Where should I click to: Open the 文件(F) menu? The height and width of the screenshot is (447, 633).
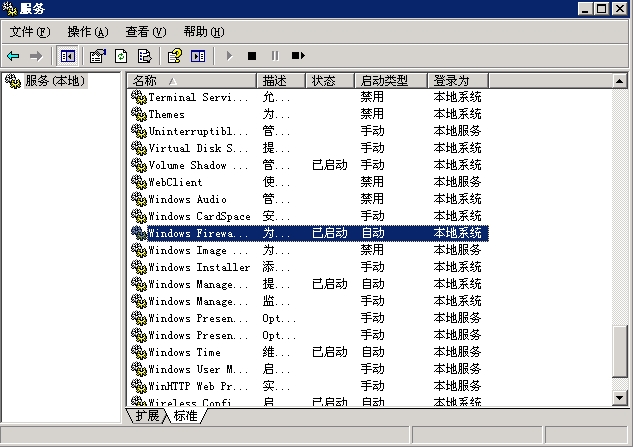(x=30, y=31)
